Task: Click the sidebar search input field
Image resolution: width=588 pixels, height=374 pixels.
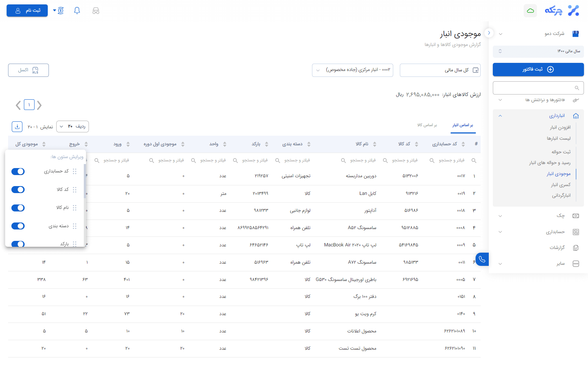Action: point(535,88)
